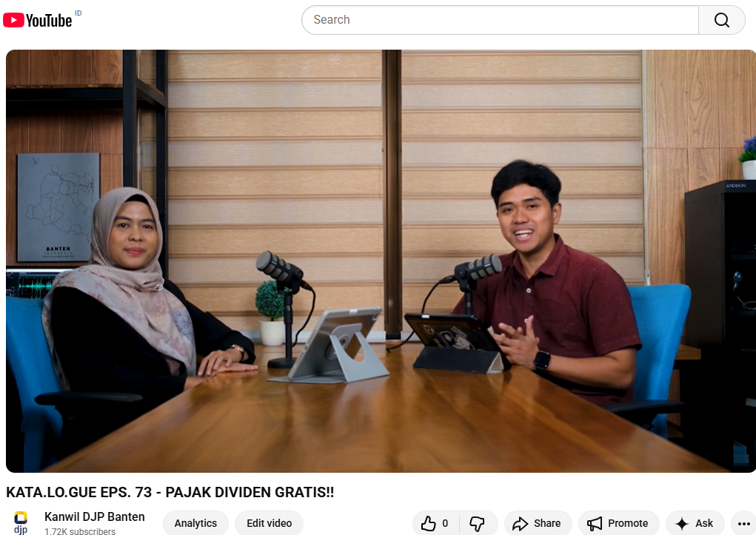This screenshot has width=756, height=535.
Task: Click the YouTube home logo
Action: pos(37,20)
